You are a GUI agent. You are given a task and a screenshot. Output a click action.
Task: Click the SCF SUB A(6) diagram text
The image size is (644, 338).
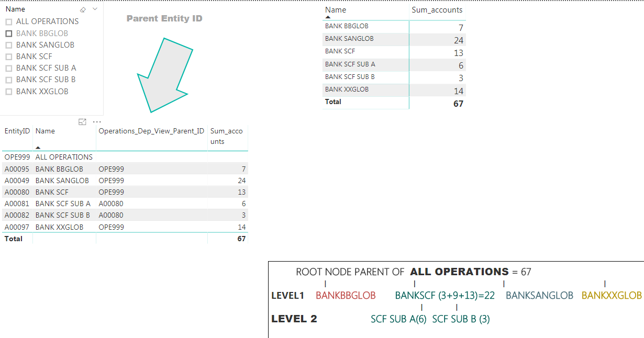pos(399,319)
